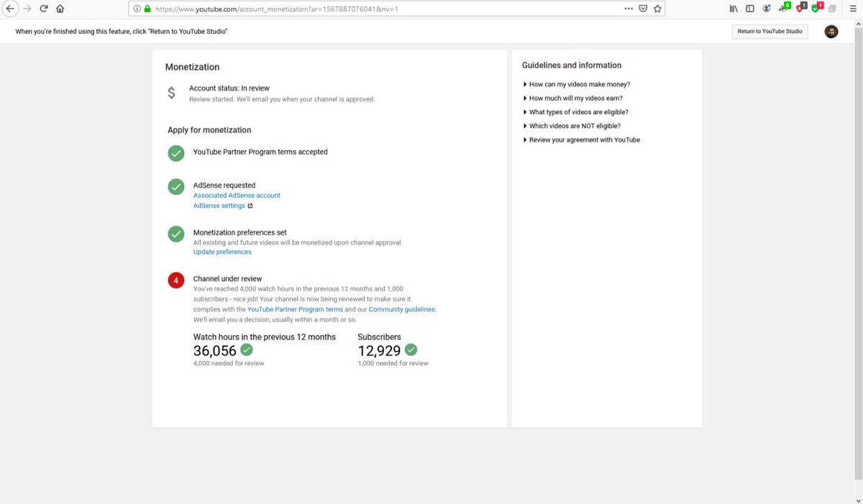The image size is (863, 504).
Task: Show site information via the info icon
Action: [x=137, y=9]
